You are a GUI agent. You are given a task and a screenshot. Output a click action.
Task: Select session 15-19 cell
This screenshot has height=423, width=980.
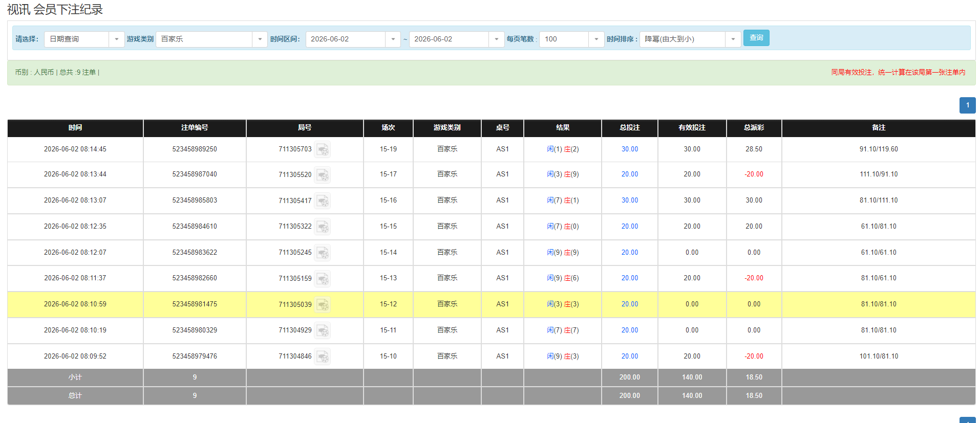[388, 149]
